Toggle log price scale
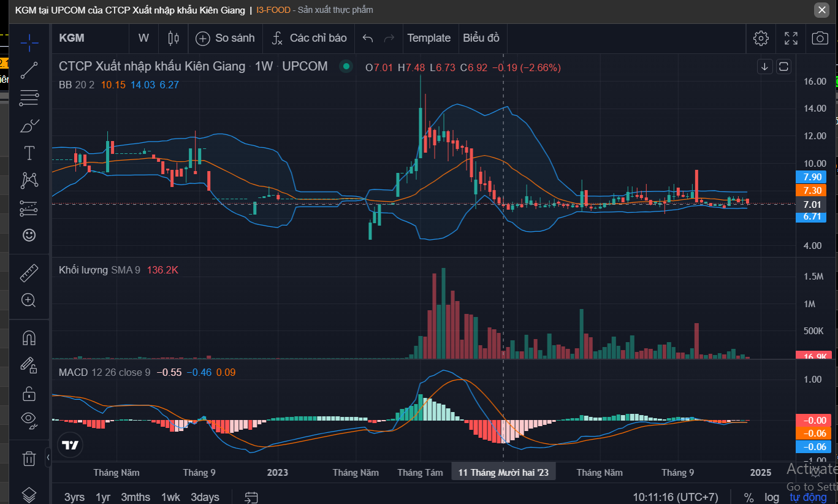Viewport: 838px width, 504px height. pyautogui.click(x=772, y=497)
